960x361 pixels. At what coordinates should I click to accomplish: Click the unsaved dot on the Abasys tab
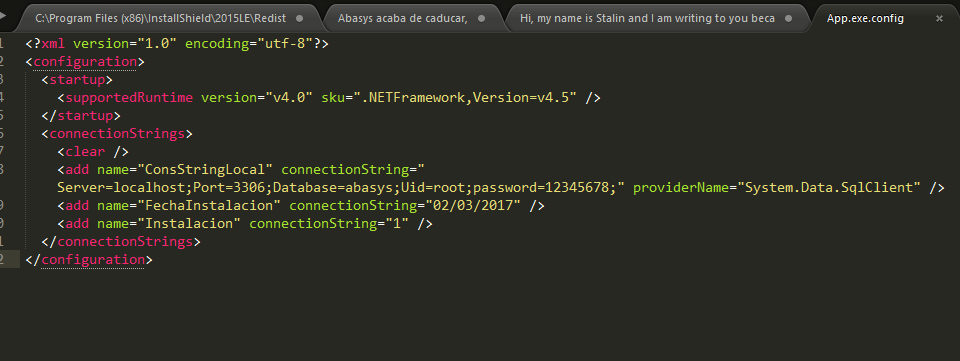[481, 18]
